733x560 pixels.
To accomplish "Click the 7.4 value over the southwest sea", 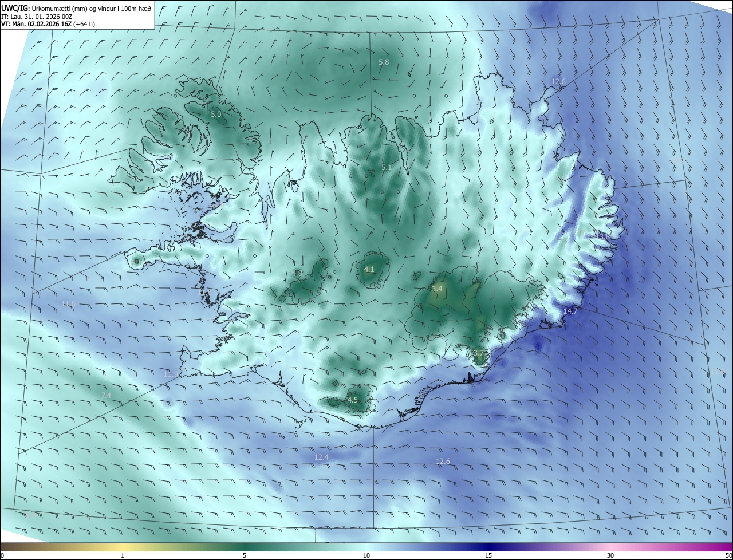I will (x=106, y=396).
